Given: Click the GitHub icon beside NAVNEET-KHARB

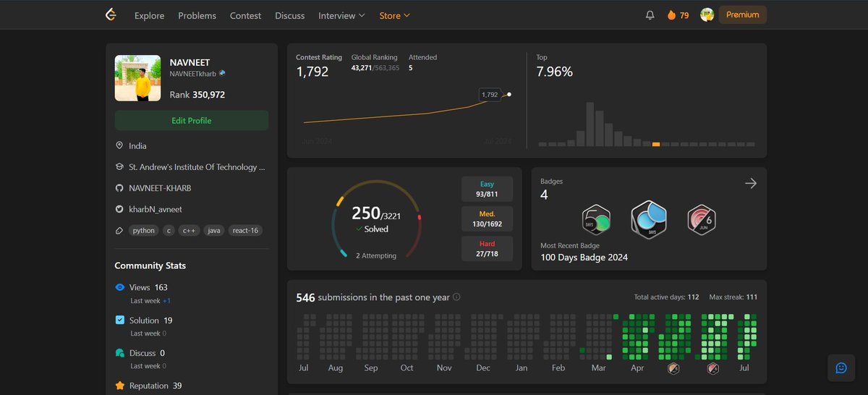Looking at the screenshot, I should 119,188.
